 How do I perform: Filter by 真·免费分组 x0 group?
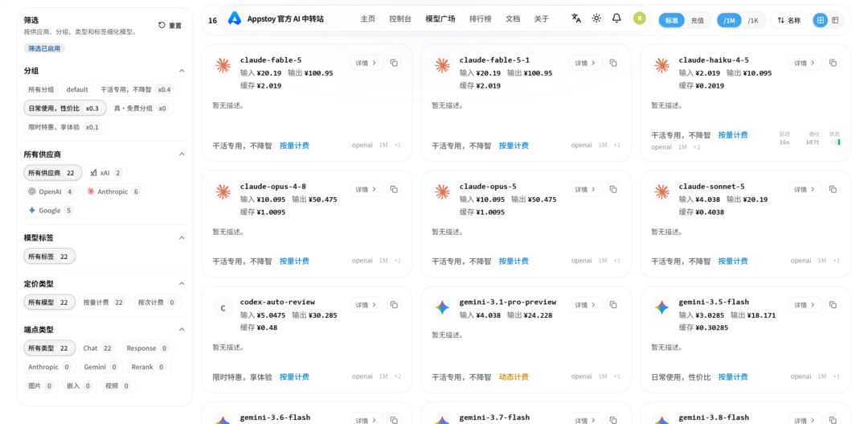(x=141, y=108)
